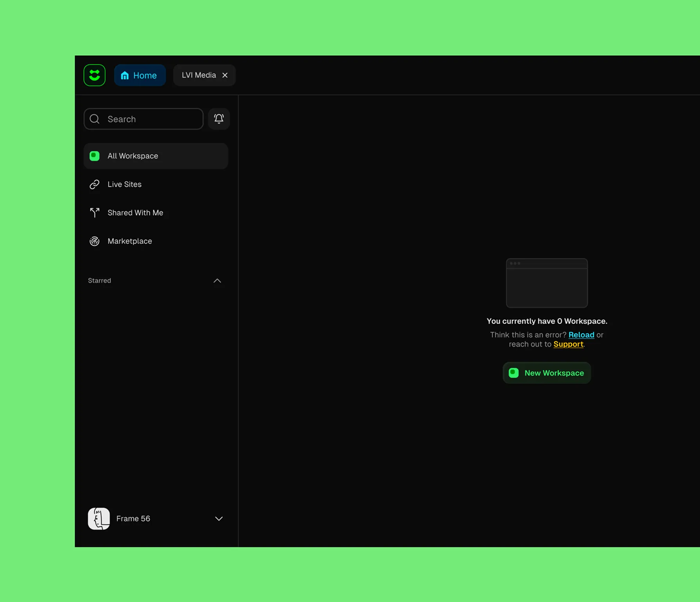
Task: Click the Reload link
Action: coord(581,335)
